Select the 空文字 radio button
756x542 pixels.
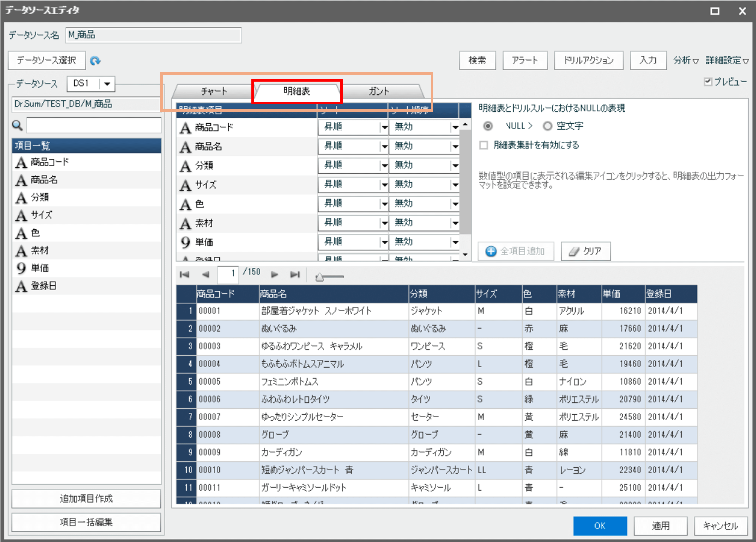pos(547,126)
